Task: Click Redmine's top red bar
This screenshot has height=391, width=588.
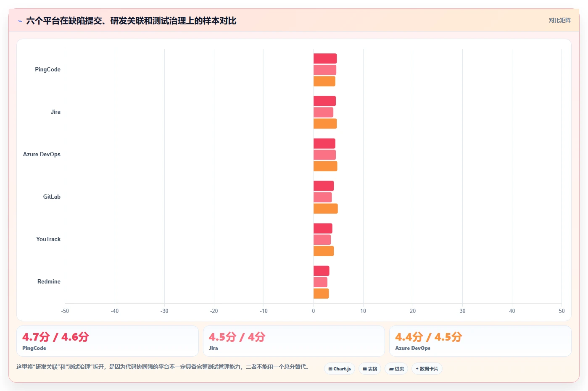Action: point(321,271)
